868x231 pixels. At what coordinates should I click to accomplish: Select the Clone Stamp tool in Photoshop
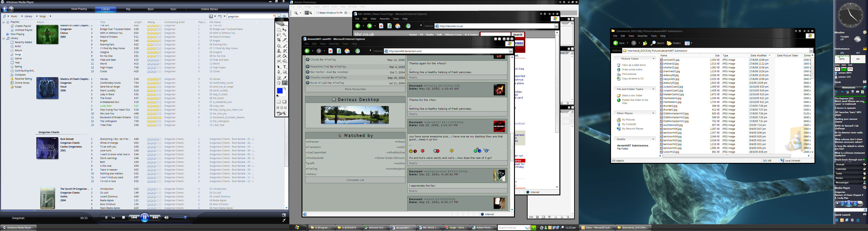point(279,51)
